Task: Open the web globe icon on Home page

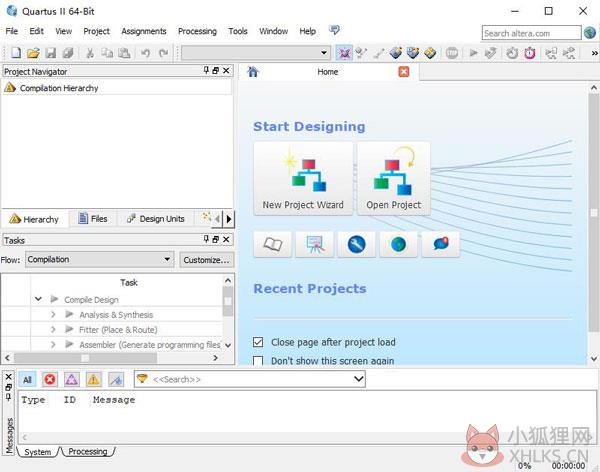Action: (x=398, y=244)
